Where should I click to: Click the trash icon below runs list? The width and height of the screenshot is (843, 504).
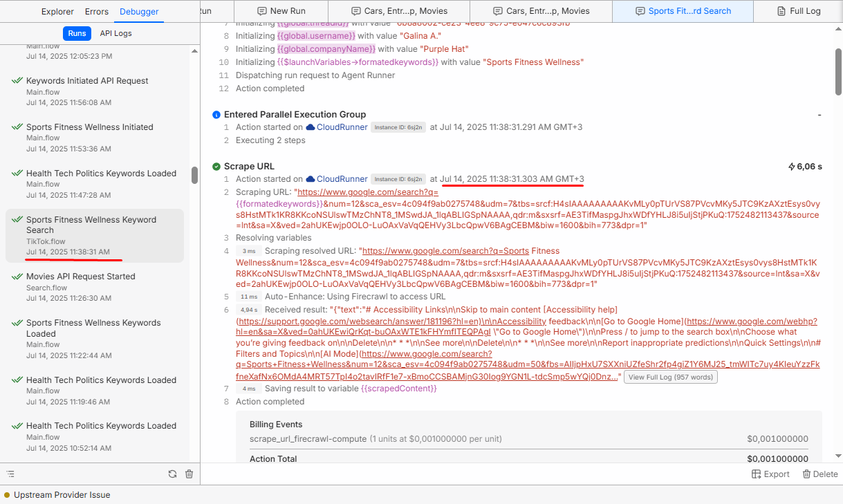pos(189,474)
